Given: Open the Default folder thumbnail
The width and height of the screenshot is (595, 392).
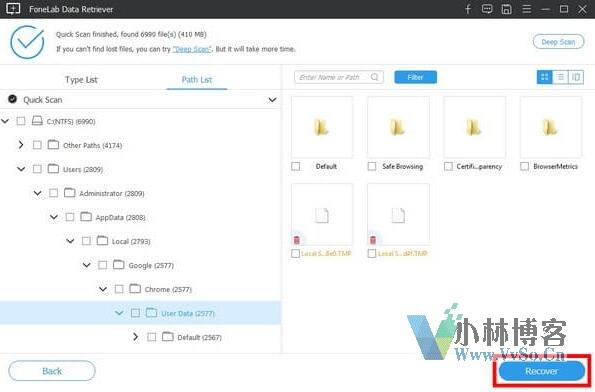Looking at the screenshot, I should 322,127.
